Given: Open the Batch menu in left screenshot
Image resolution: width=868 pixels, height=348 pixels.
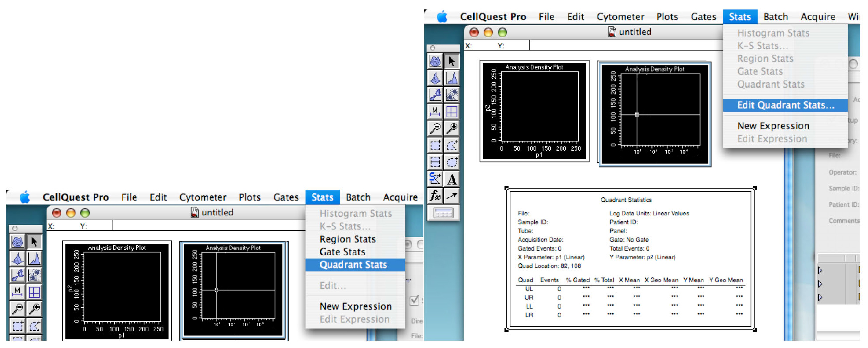Looking at the screenshot, I should (358, 197).
